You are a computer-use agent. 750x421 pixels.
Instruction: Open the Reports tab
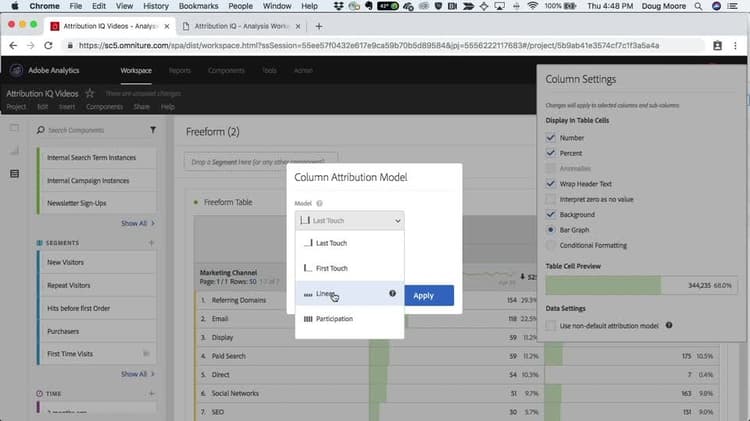[180, 70]
